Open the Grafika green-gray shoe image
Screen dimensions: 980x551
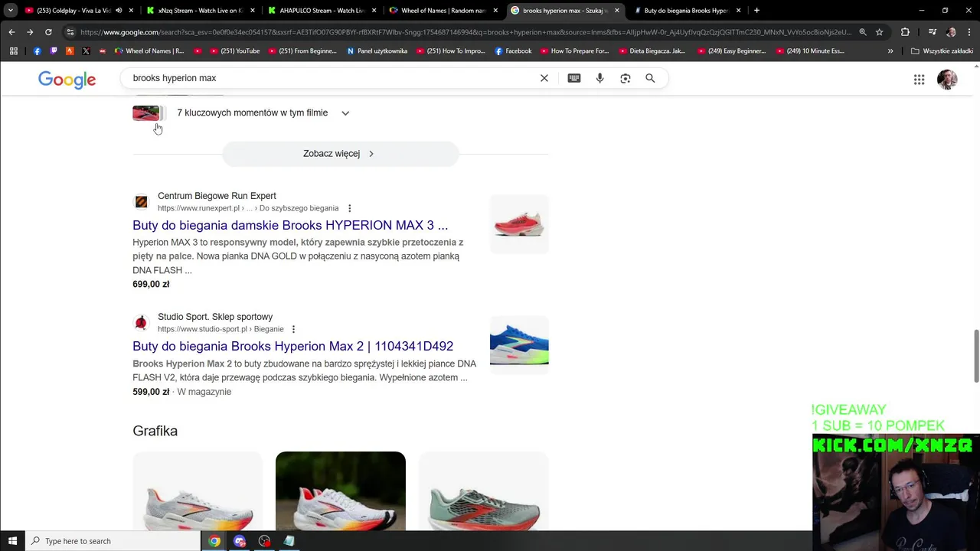[484, 491]
